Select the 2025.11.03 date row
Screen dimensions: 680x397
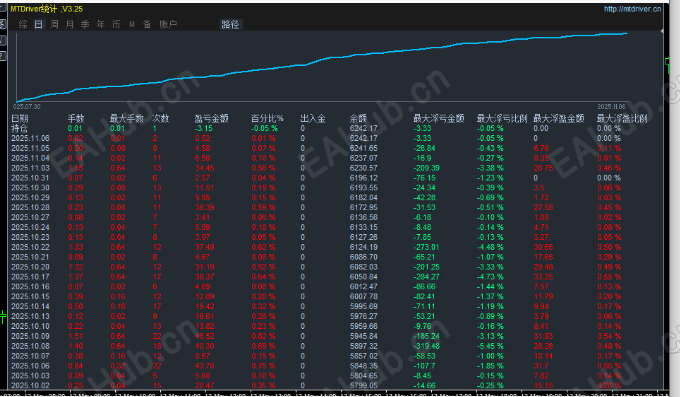point(30,168)
